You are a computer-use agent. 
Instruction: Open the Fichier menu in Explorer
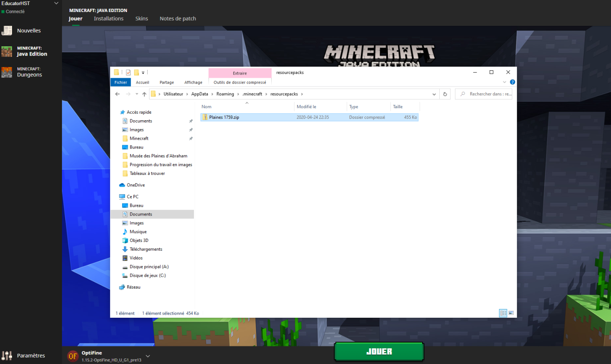[120, 82]
